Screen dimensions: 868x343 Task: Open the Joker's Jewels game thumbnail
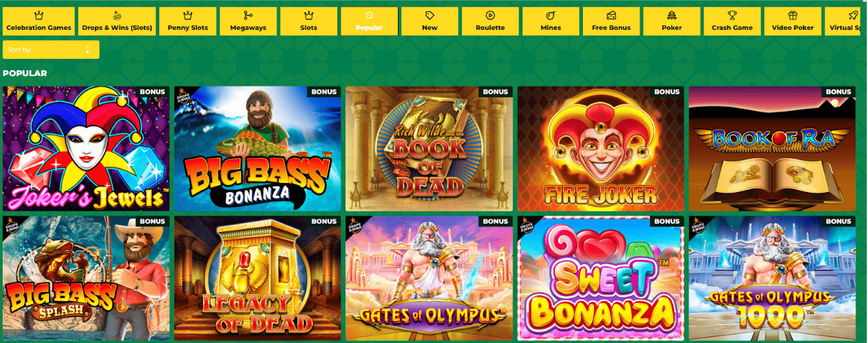coord(86,149)
